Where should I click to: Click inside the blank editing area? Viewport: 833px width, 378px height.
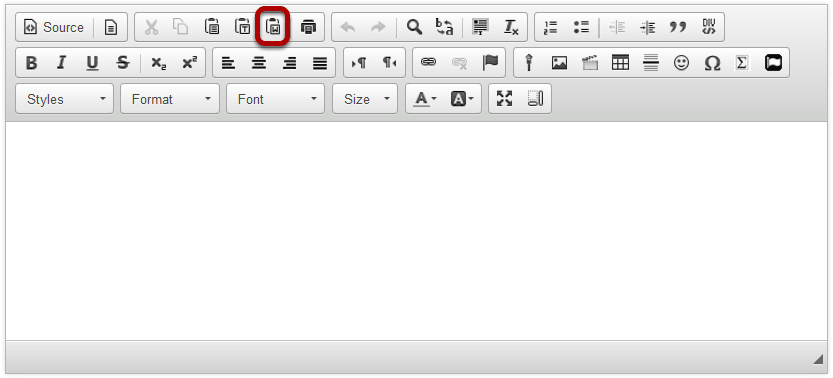pyautogui.click(x=416, y=231)
